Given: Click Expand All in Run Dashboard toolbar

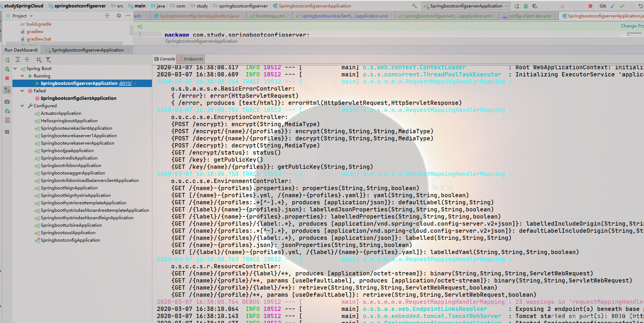Looking at the screenshot, I should click(x=17, y=60).
